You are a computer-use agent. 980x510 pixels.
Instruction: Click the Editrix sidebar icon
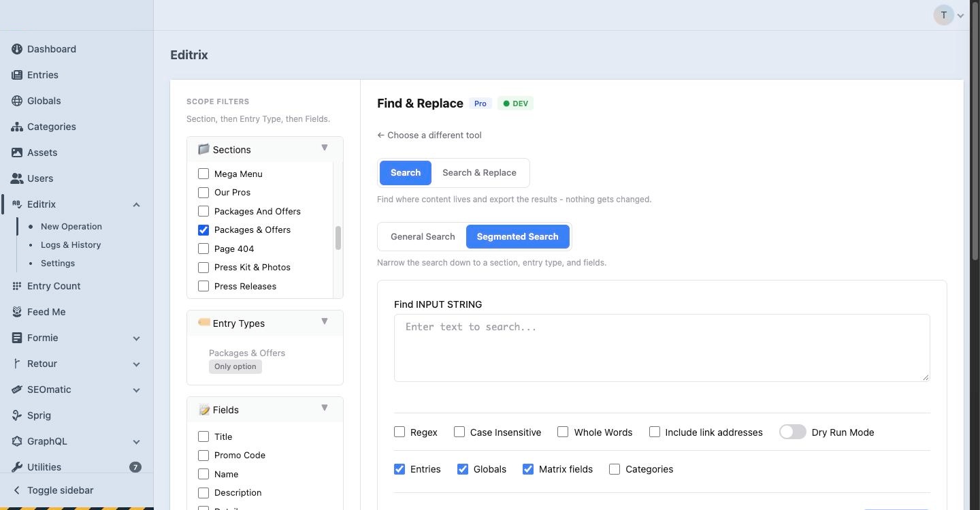point(17,204)
